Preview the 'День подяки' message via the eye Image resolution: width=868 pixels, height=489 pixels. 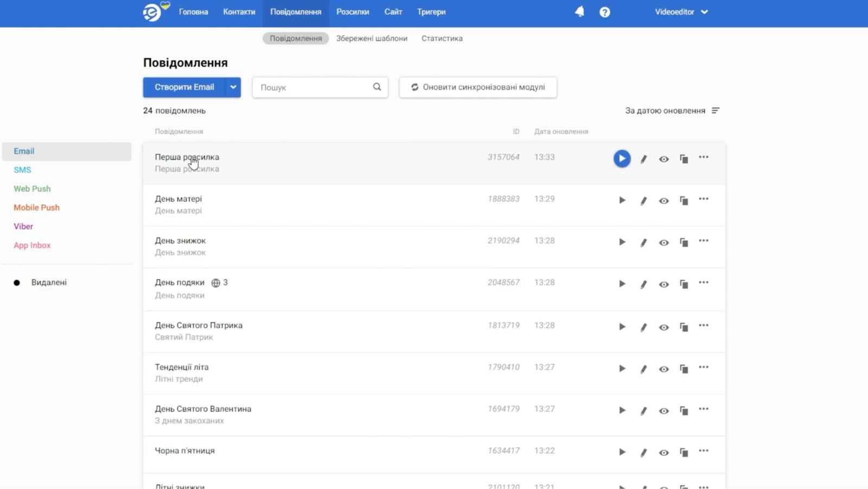[663, 284]
